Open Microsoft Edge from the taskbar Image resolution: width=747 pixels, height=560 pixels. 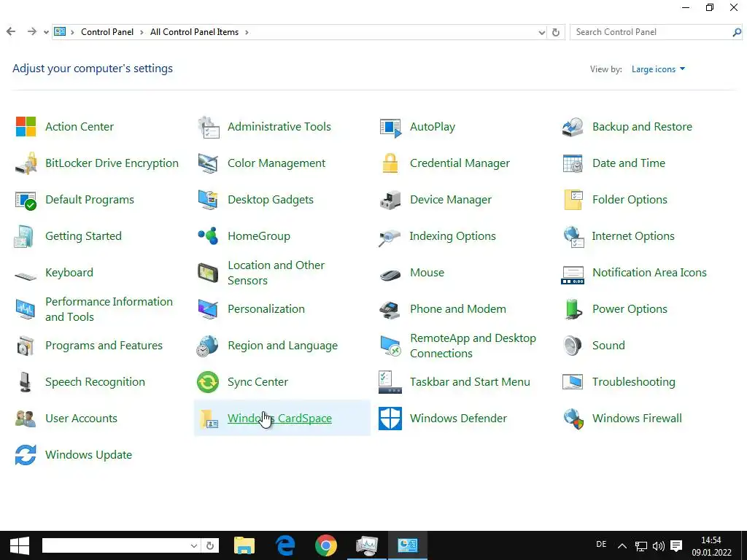pyautogui.click(x=285, y=545)
